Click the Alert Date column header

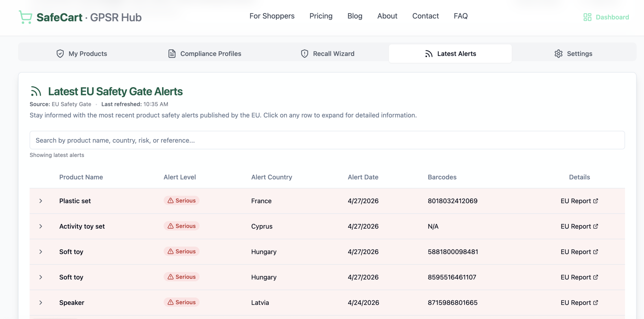coord(363,177)
